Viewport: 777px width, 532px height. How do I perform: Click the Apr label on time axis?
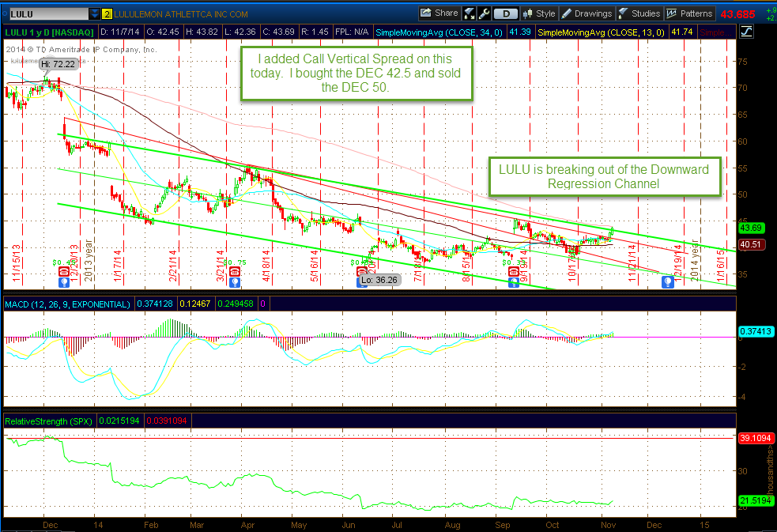coord(247,525)
